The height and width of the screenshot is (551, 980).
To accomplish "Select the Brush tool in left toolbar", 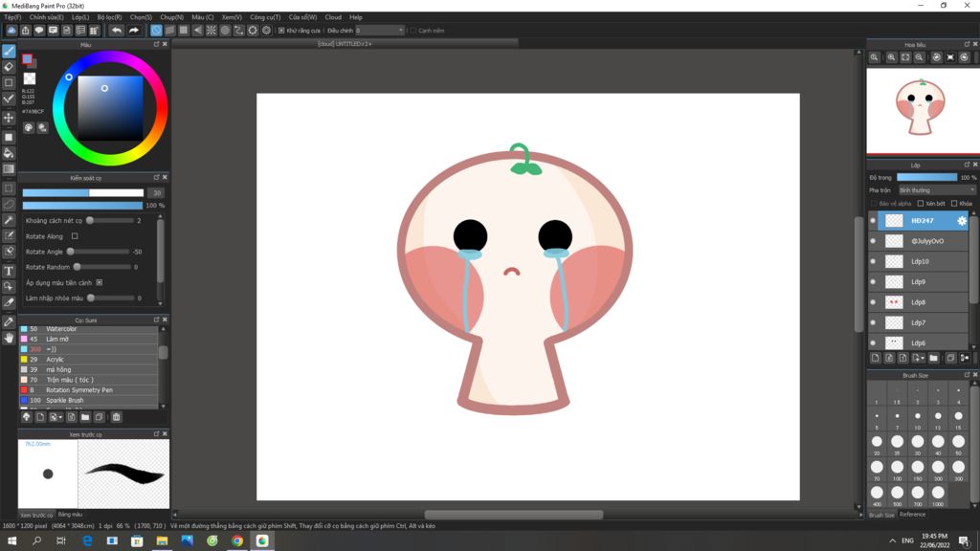I will (x=9, y=52).
